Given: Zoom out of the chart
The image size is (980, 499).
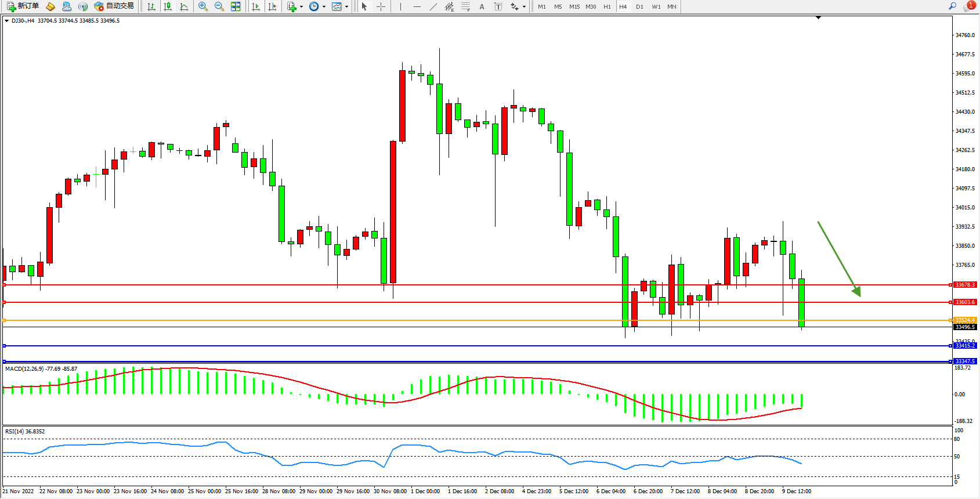Looking at the screenshot, I should (x=219, y=6).
